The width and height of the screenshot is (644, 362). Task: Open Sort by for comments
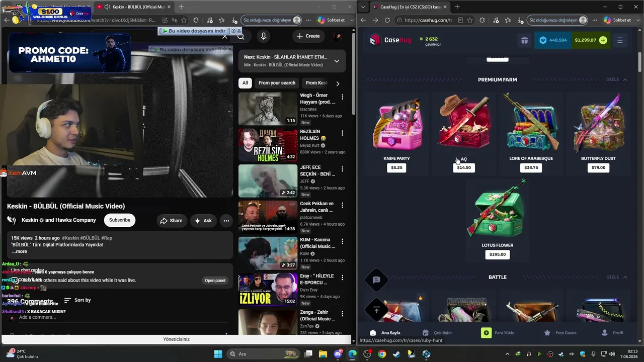click(77, 300)
